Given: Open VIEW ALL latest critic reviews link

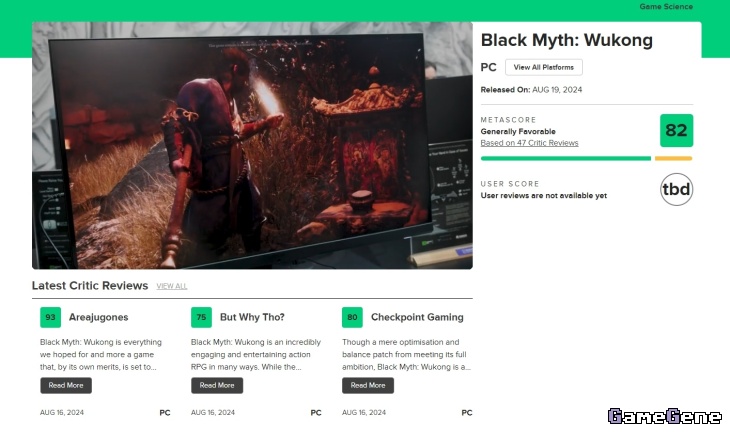Looking at the screenshot, I should click(x=171, y=286).
